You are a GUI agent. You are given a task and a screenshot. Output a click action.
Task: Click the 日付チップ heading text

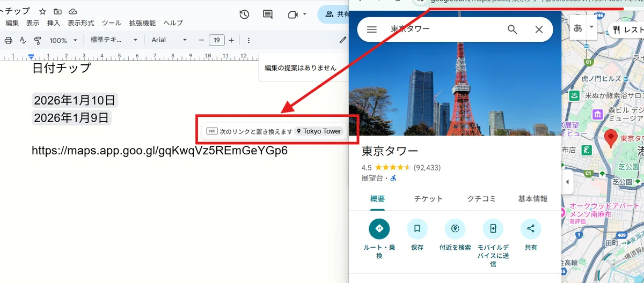click(62, 68)
